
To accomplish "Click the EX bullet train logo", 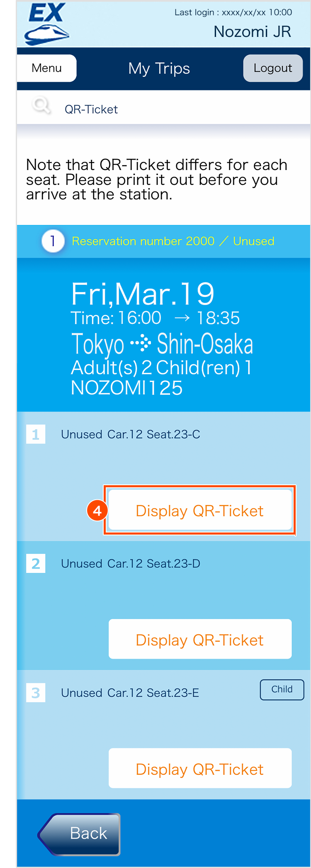I will (46, 24).
